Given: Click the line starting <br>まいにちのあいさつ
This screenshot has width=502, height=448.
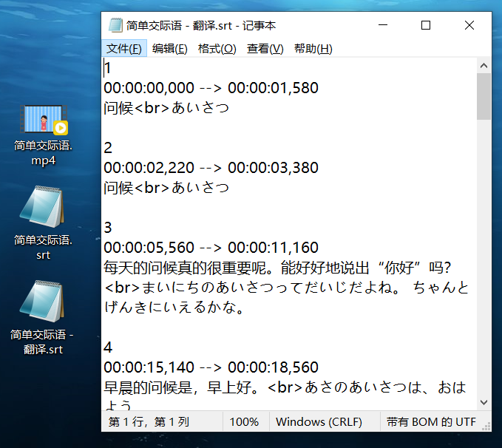Looking at the screenshot, I should click(x=287, y=288).
